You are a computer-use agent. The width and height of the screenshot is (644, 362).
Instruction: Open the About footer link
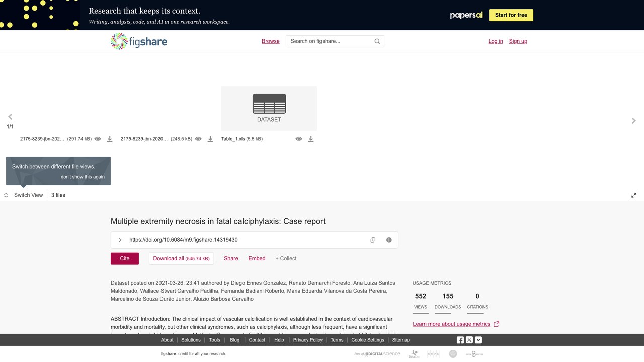pos(167,340)
